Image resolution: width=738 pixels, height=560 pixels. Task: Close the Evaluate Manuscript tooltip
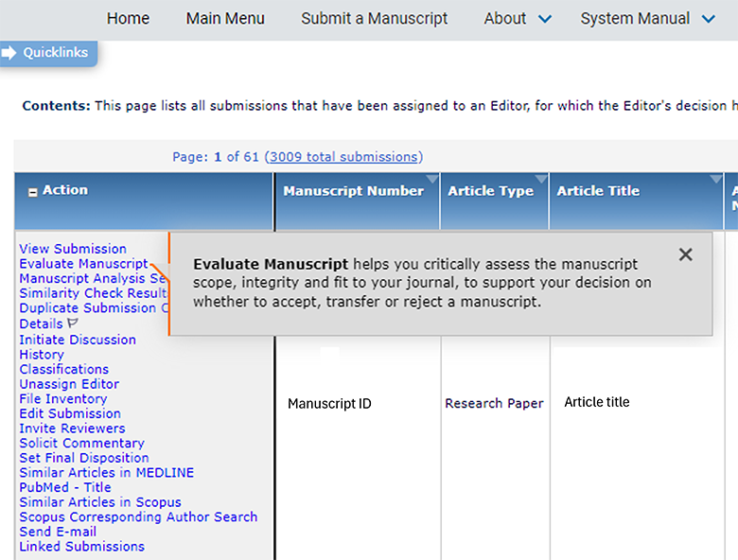pos(685,254)
